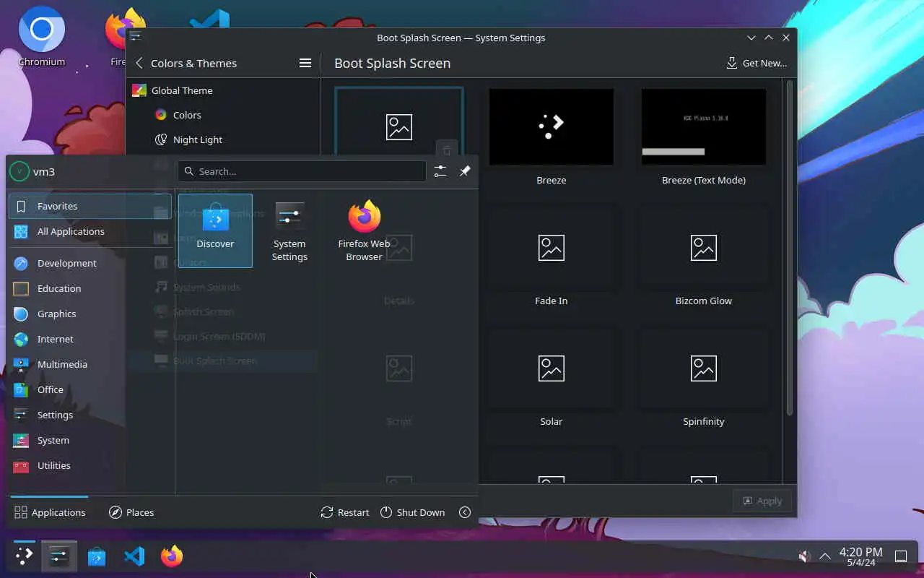Click the Shut Down button

412,512
